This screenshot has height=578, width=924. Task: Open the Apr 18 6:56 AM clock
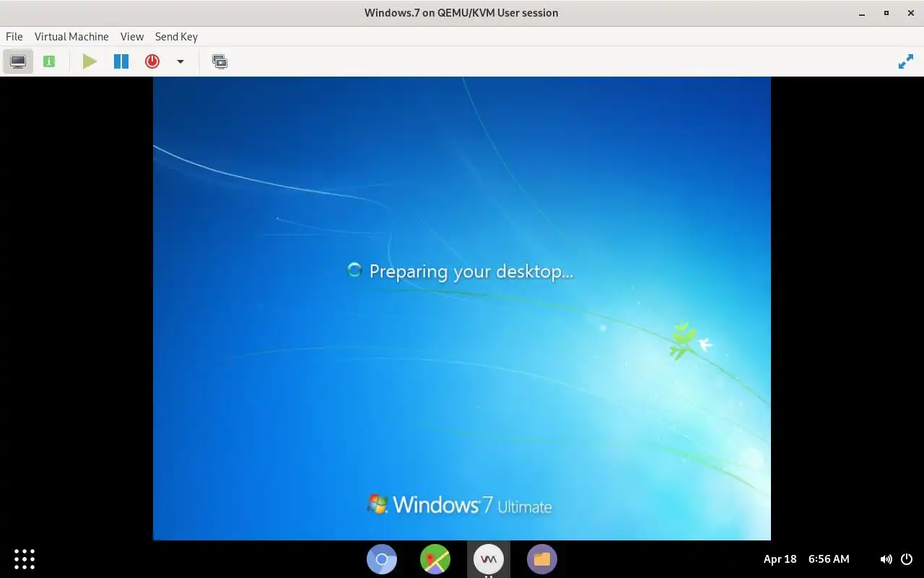[806, 558]
